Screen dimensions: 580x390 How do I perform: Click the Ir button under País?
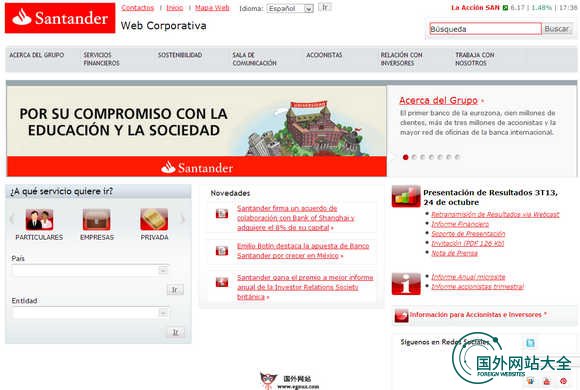point(175,289)
